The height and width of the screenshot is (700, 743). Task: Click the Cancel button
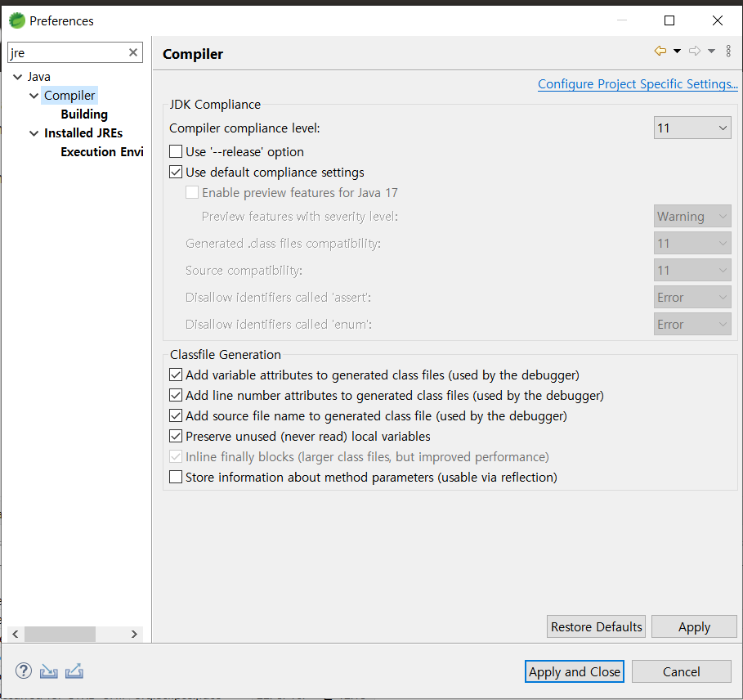(x=682, y=671)
